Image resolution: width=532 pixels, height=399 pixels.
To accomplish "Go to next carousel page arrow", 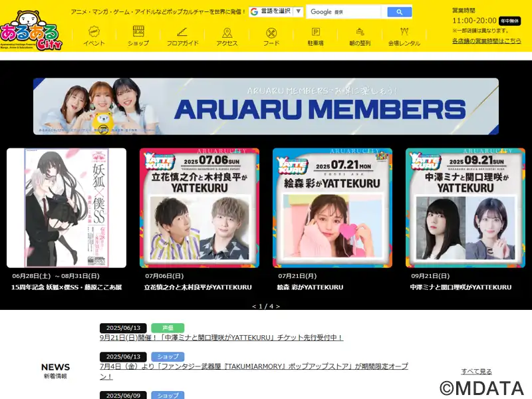I will pyautogui.click(x=278, y=307).
